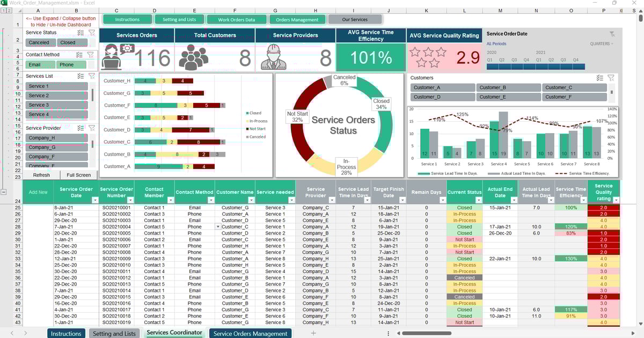Switch to the Service Orders Management sheet tab

pyautogui.click(x=250, y=333)
